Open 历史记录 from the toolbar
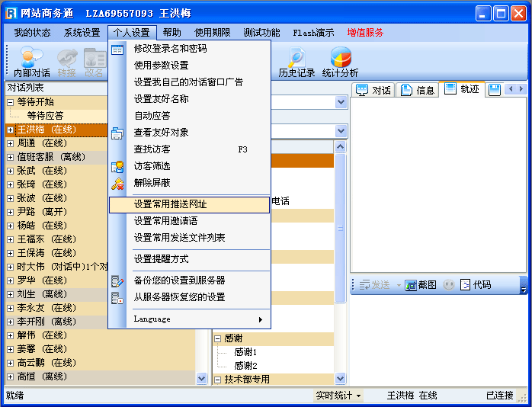This screenshot has width=532, height=407. pyautogui.click(x=296, y=61)
